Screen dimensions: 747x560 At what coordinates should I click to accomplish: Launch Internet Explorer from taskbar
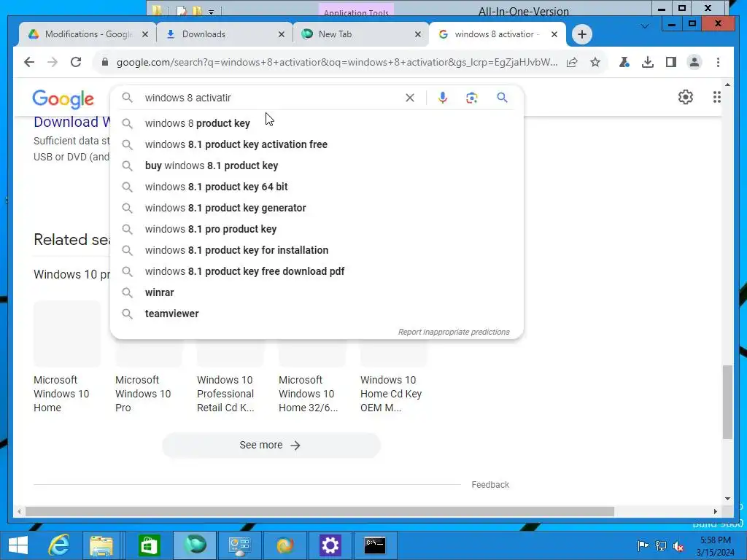(x=60, y=545)
